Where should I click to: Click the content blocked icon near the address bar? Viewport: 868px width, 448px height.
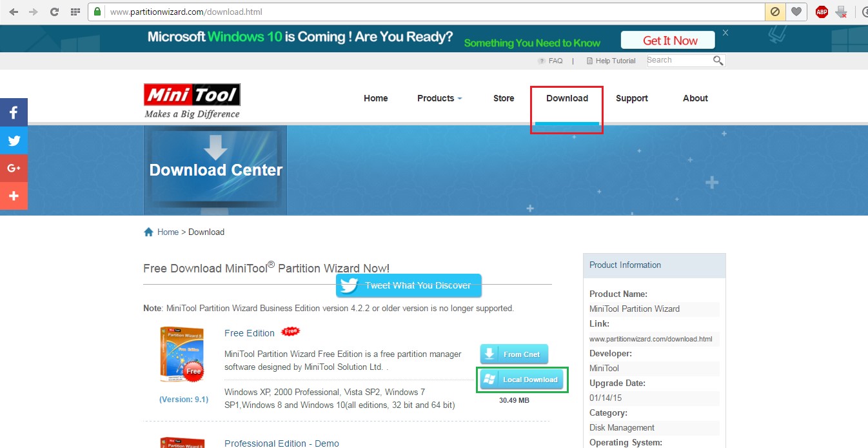pyautogui.click(x=775, y=11)
